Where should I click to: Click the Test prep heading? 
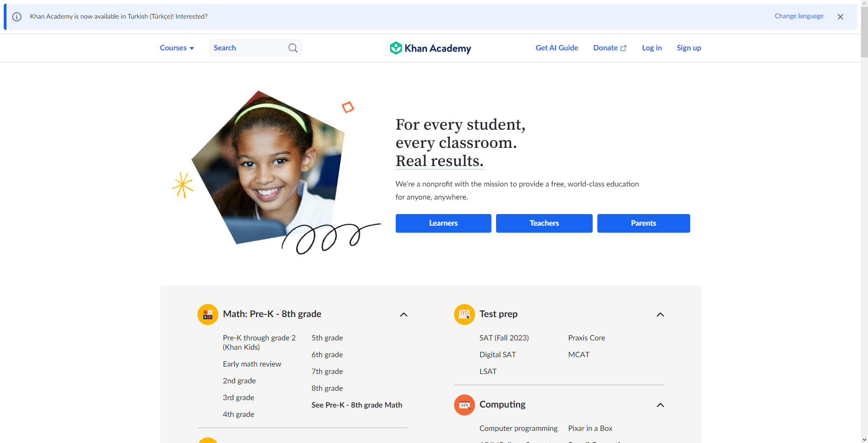click(498, 314)
